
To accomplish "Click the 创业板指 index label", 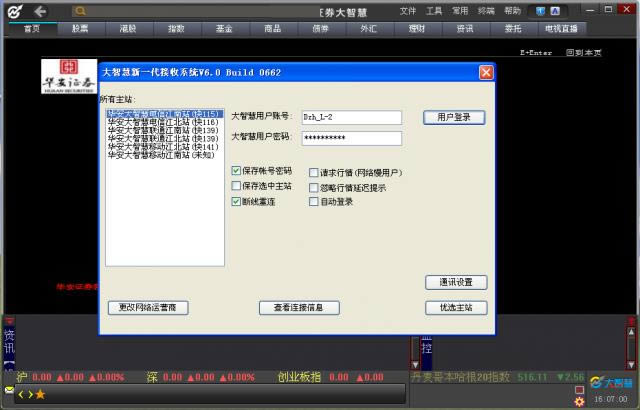I will (299, 377).
